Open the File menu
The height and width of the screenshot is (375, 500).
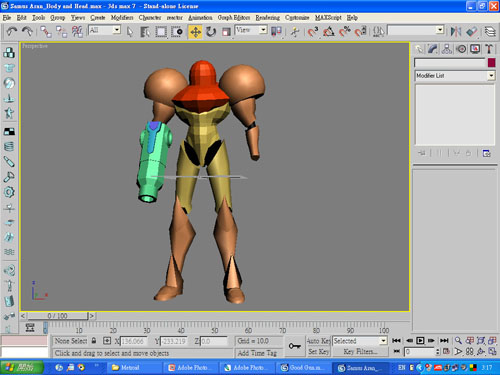[7, 17]
